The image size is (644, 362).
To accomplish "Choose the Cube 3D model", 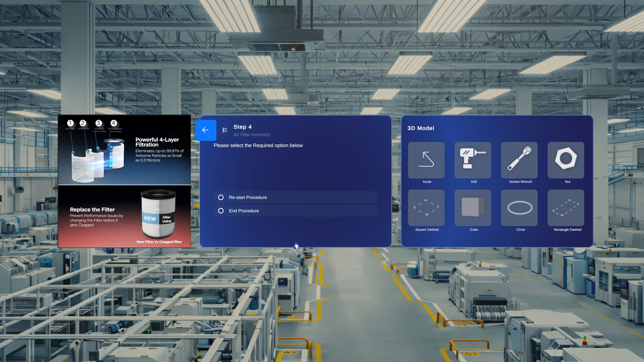I will 473,208.
